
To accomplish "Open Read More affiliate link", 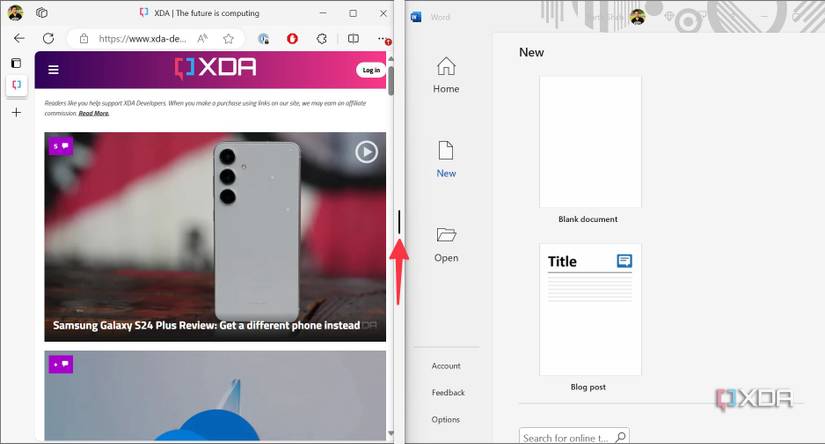I will point(94,113).
